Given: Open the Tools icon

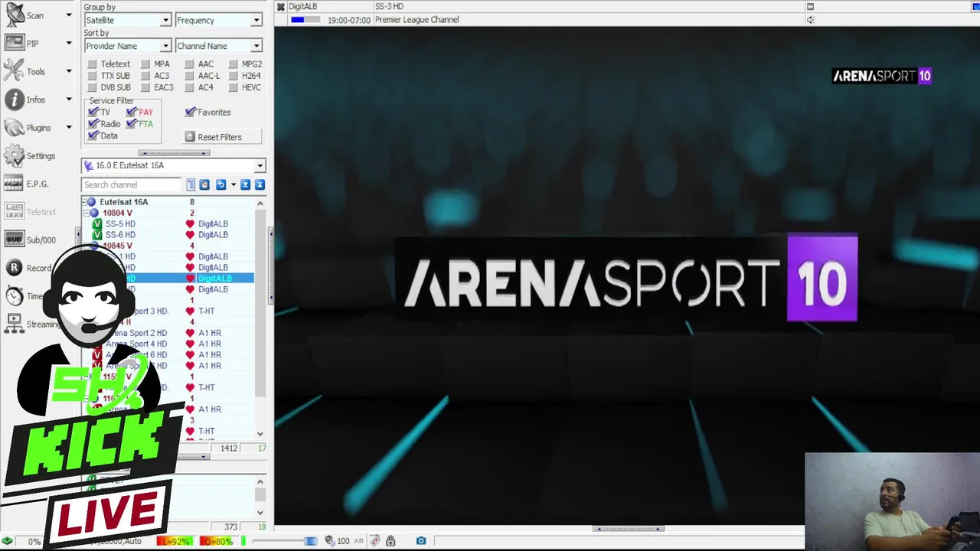Looking at the screenshot, I should click(15, 71).
